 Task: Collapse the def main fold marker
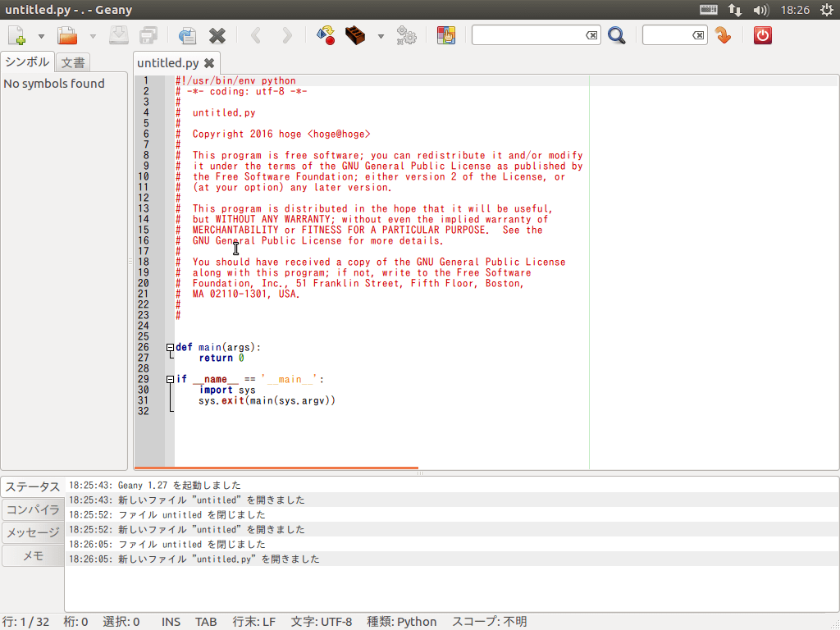point(170,348)
